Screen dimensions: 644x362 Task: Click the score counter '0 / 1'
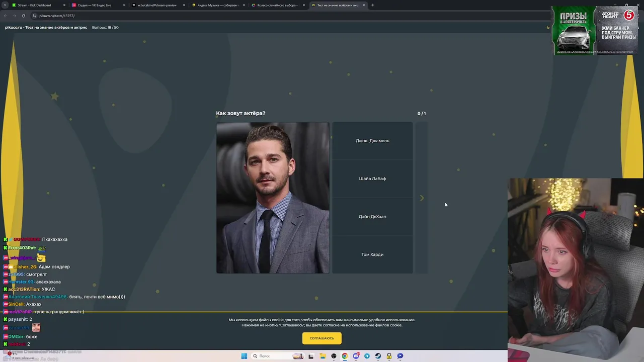tap(422, 114)
